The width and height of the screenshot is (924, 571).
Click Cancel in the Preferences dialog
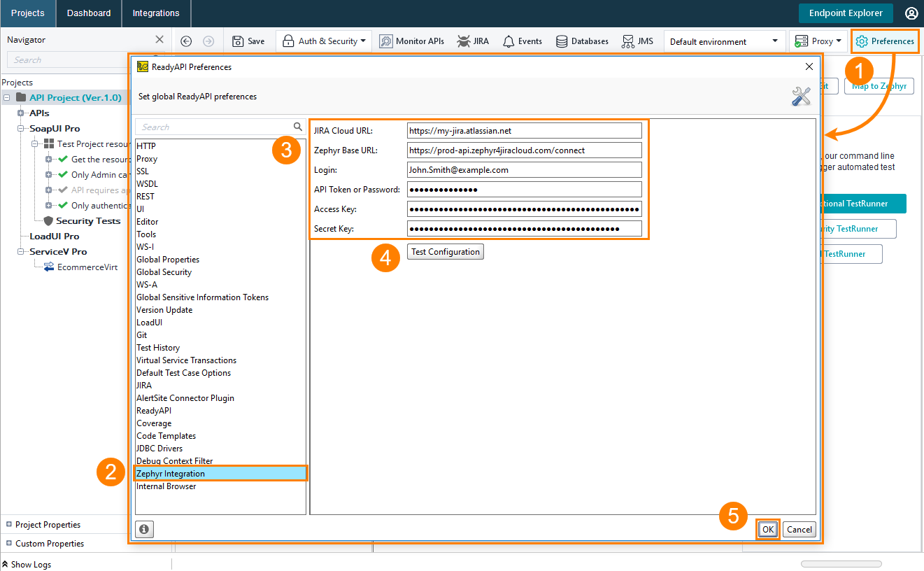pyautogui.click(x=799, y=530)
